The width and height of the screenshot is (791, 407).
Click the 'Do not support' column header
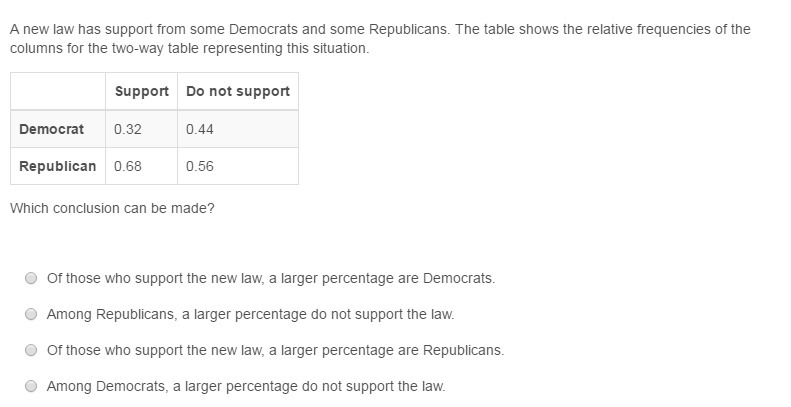(x=238, y=91)
